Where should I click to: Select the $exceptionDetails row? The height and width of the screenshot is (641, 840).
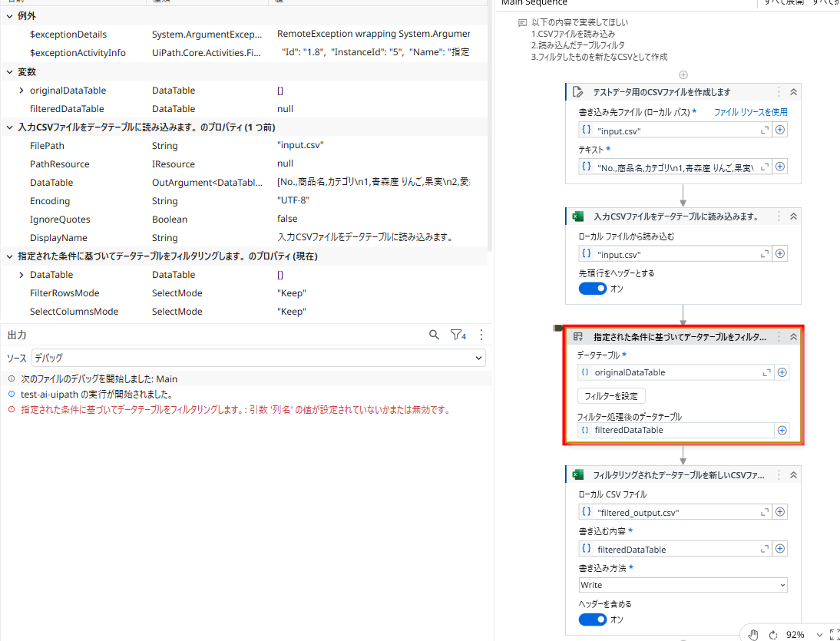(x=243, y=35)
